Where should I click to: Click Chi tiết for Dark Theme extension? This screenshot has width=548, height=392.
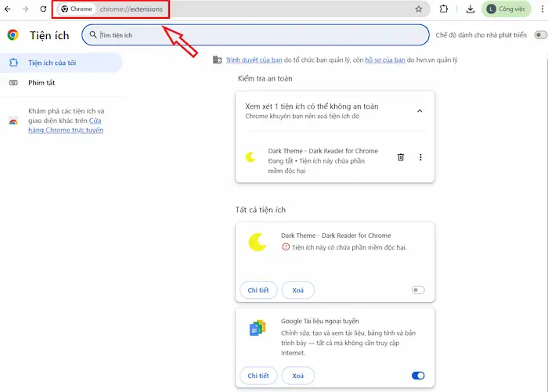258,290
